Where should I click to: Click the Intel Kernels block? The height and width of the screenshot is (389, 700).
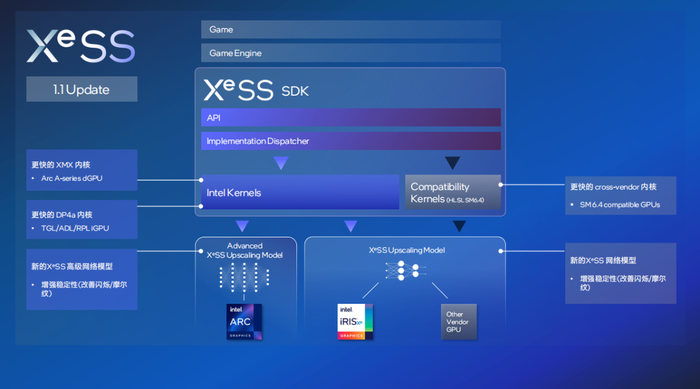[300, 192]
